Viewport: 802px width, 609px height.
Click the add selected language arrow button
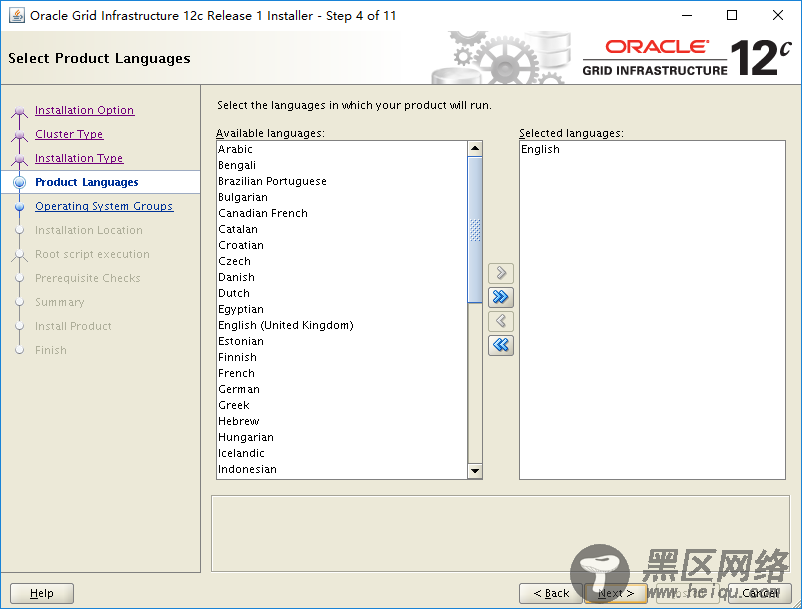[x=501, y=273]
